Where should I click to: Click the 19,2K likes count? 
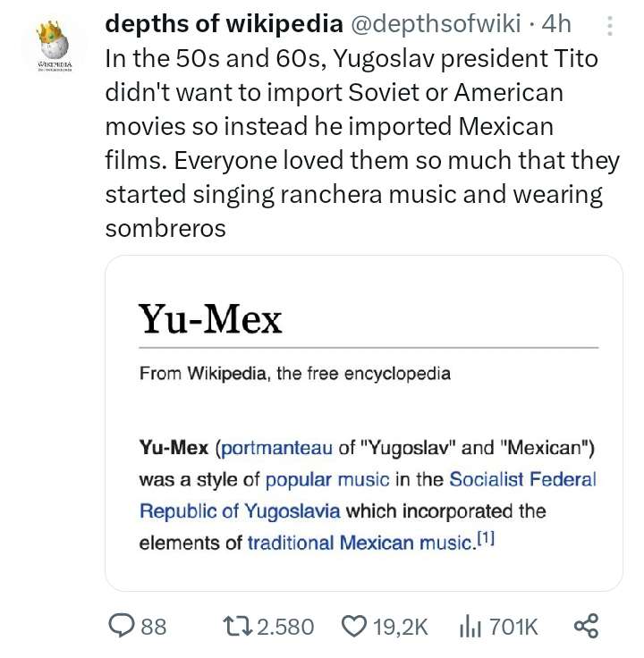(400, 627)
